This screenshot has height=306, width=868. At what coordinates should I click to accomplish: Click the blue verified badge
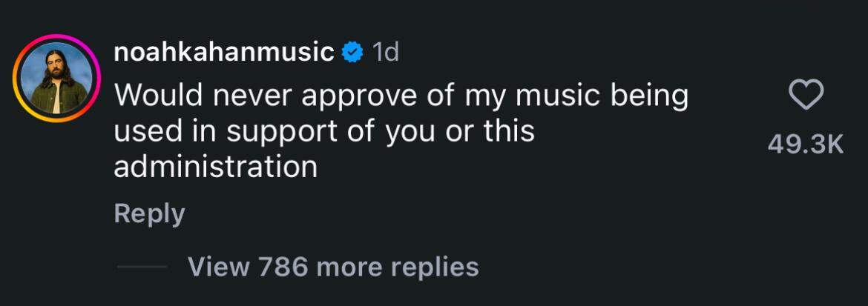352,53
